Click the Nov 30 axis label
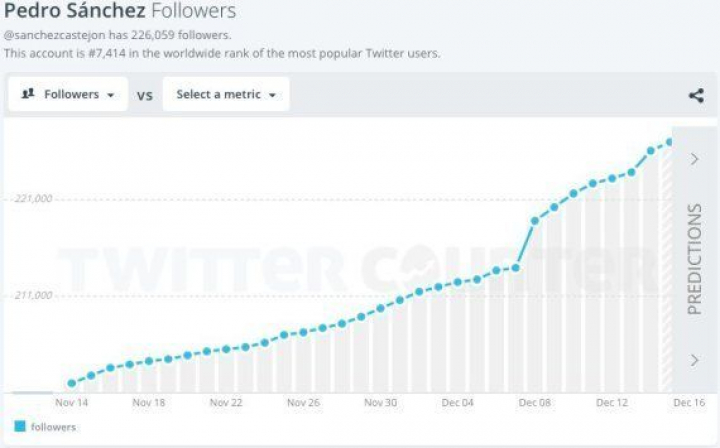The image size is (720, 448). 380,403
